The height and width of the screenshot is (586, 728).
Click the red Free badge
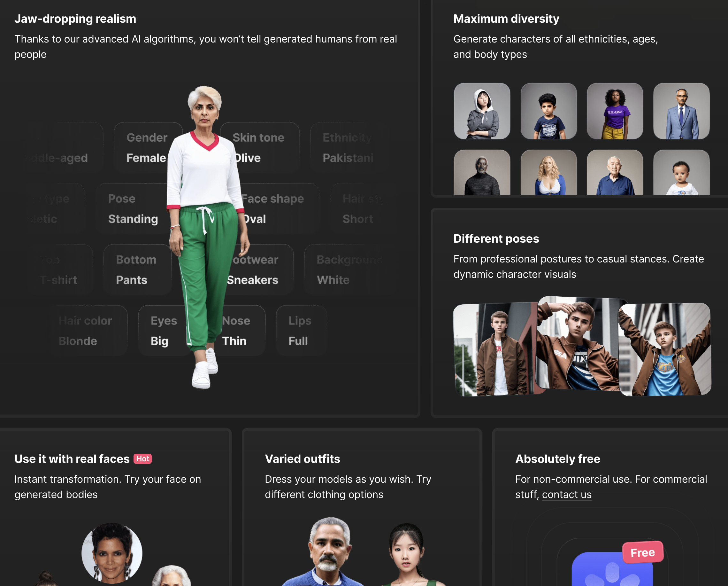click(x=643, y=552)
